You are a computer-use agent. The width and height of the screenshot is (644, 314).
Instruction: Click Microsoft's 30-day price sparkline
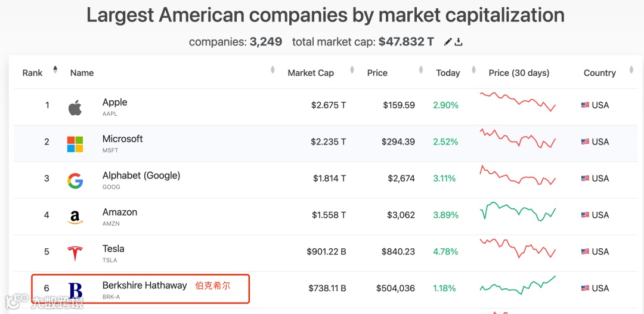(518, 139)
